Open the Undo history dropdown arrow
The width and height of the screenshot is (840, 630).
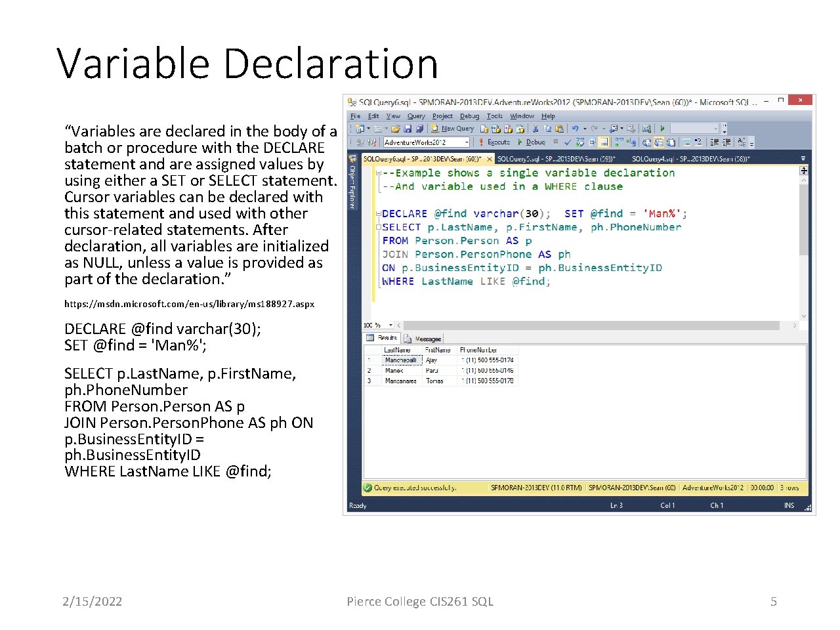pos(585,129)
